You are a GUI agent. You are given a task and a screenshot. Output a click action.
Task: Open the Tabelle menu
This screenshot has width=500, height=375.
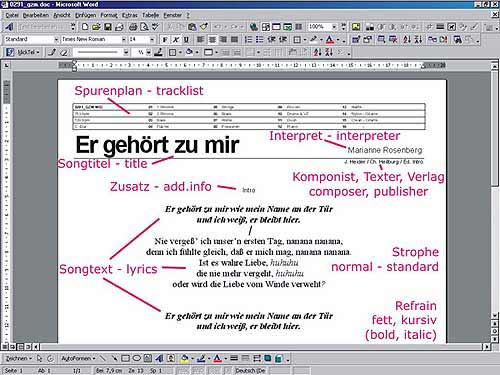click(x=150, y=15)
